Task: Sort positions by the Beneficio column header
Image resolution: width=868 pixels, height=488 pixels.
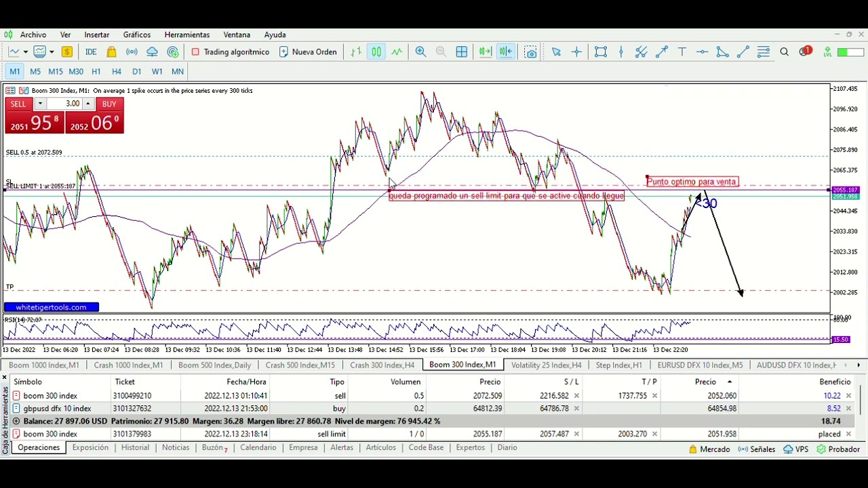Action: click(x=834, y=382)
